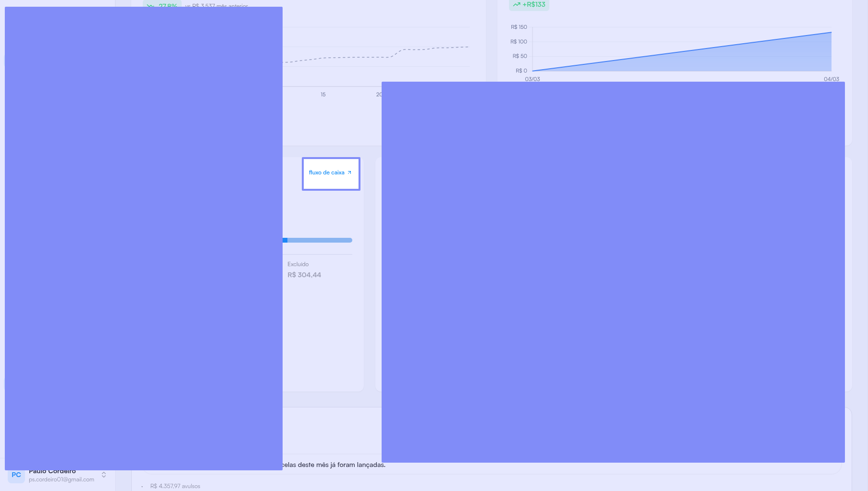
Task: Click the 03/03 date on area chart
Action: (532, 79)
